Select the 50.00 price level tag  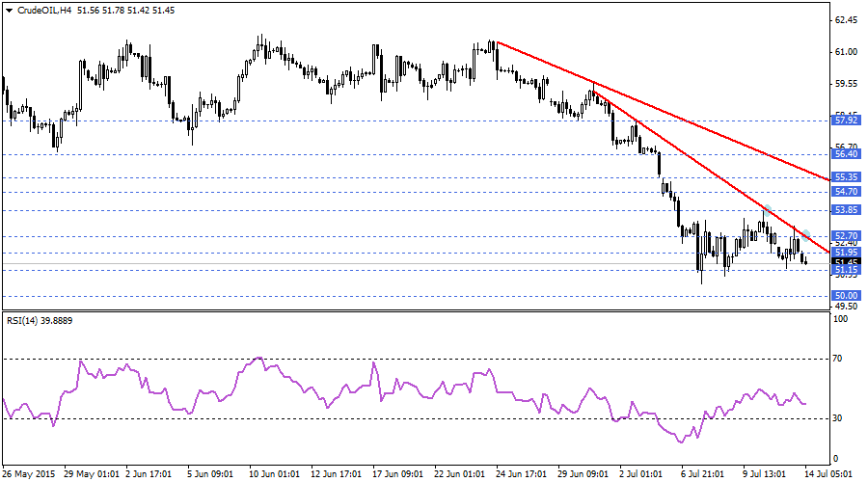[x=846, y=295]
